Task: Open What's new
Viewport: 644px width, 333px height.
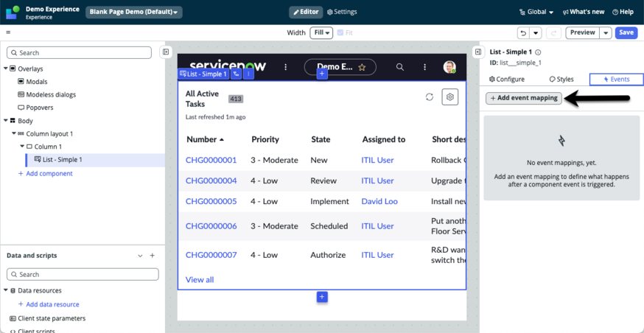Action: 584,12
